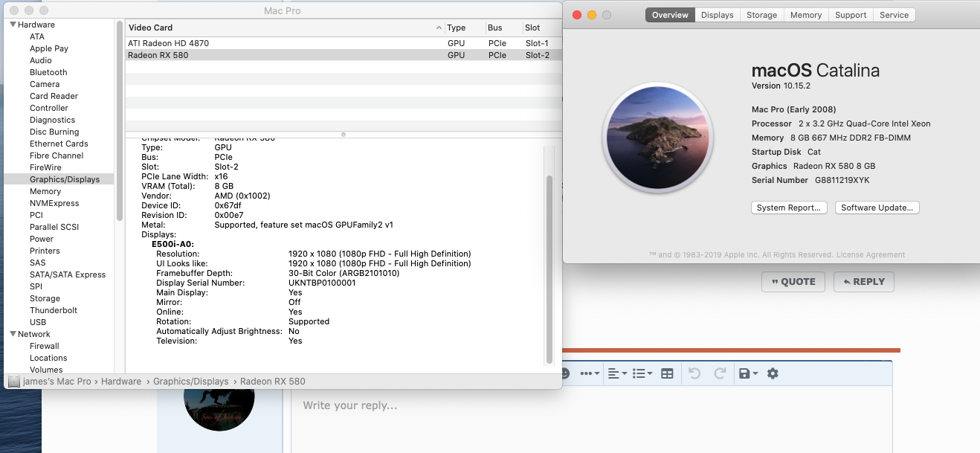Screen dimensions: 980x453
Task: Select Diagnostics in the sidebar
Action: click(x=52, y=120)
